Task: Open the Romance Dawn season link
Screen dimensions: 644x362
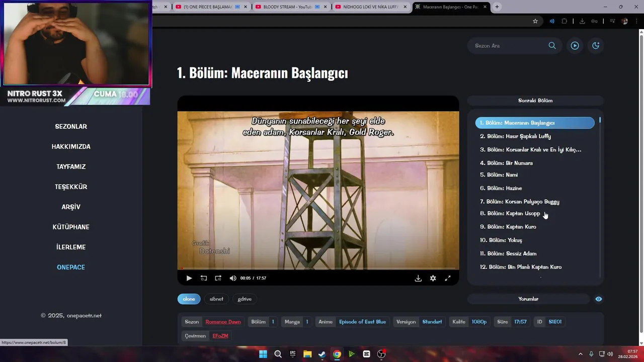Action: point(223,322)
